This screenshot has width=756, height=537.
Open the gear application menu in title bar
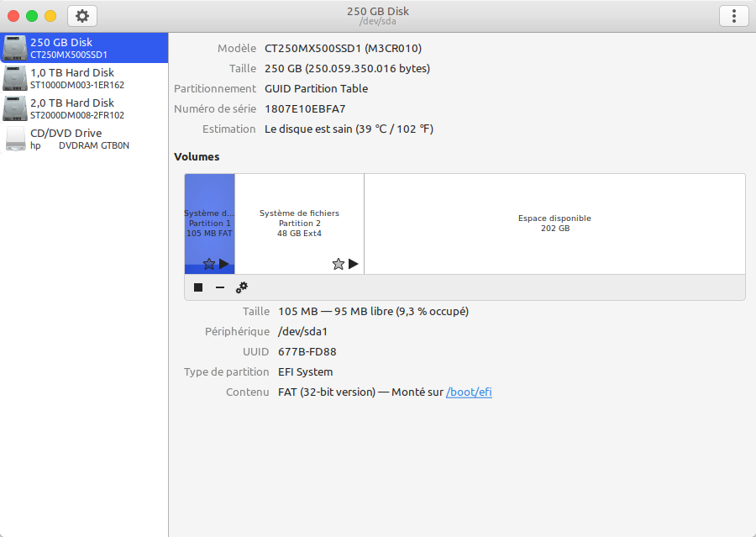[x=82, y=16]
